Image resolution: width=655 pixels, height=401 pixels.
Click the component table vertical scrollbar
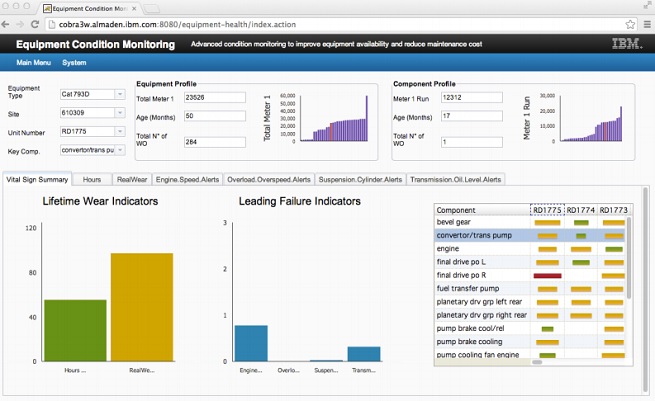(629, 257)
